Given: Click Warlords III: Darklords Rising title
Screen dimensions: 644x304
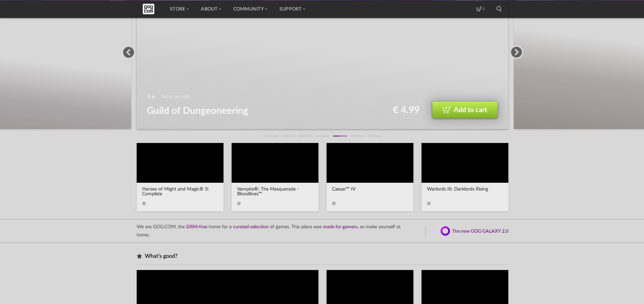Looking at the screenshot, I should (x=457, y=189).
